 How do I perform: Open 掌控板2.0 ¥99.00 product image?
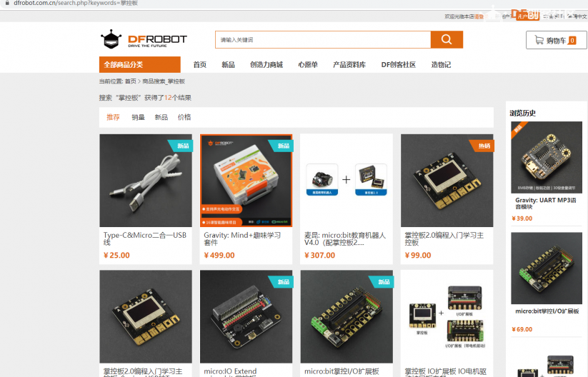(447, 180)
